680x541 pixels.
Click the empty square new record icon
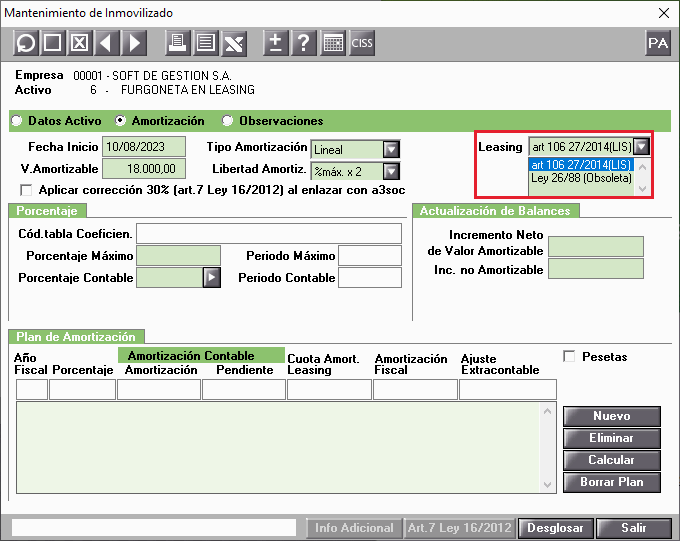coord(52,43)
